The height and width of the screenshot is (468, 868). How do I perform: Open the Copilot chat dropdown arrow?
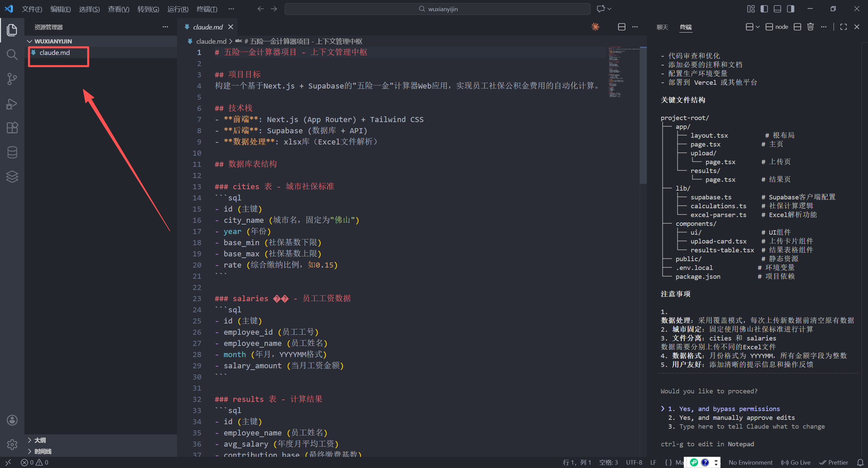610,9
